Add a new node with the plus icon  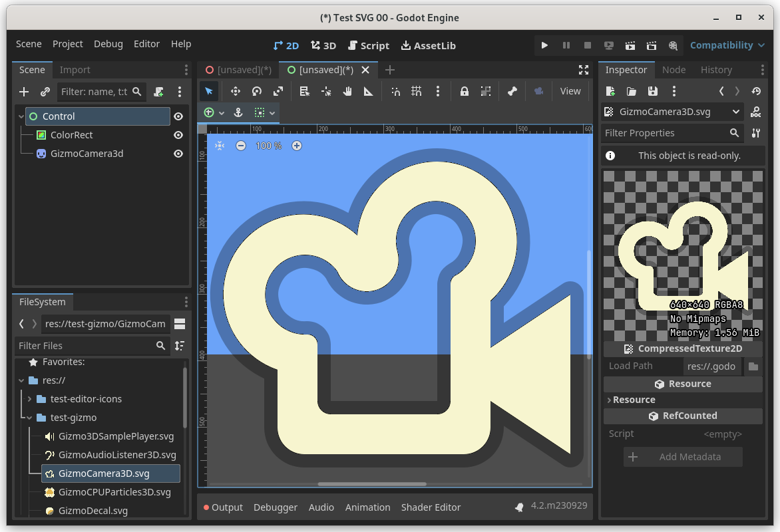point(24,91)
